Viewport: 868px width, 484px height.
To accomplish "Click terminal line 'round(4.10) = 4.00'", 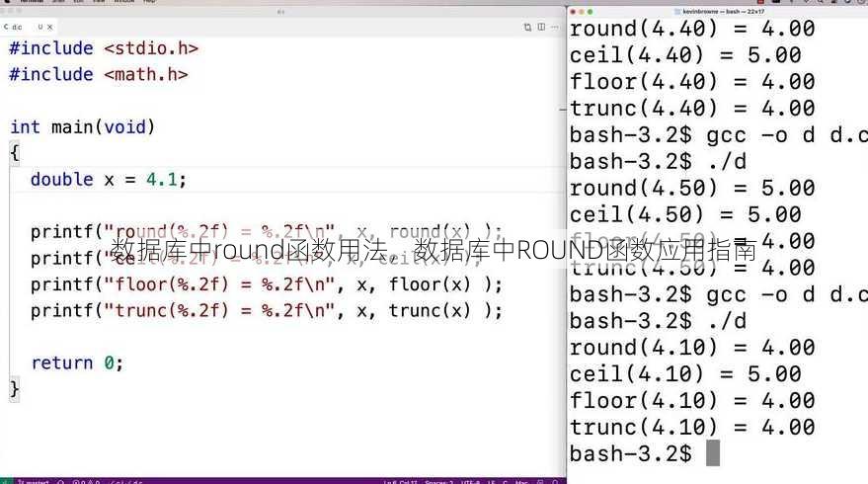I will [692, 348].
